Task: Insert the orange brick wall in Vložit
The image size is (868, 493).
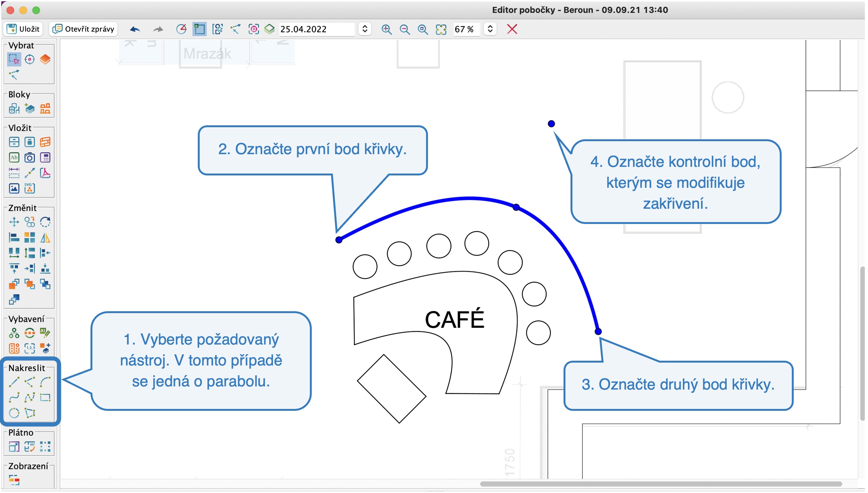Action: pos(45,142)
